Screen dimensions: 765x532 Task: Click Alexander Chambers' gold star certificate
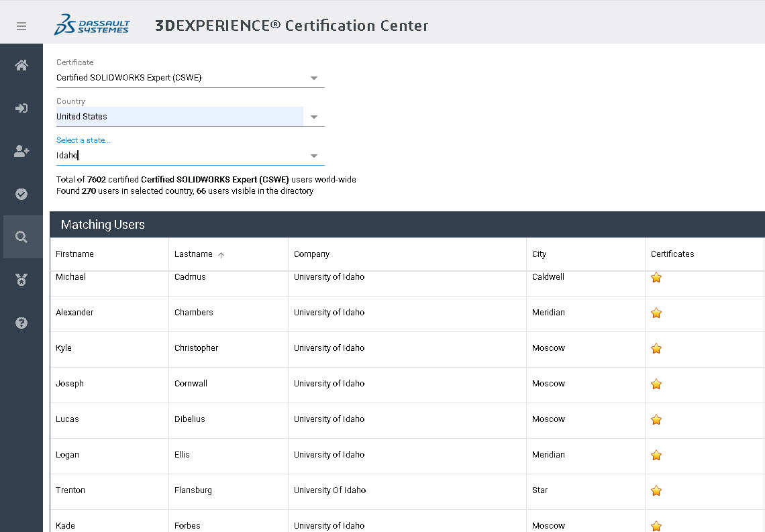click(x=656, y=313)
